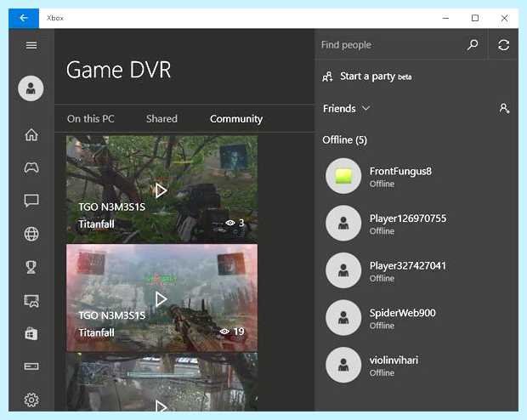
Task: Play the Titanfall clip with 3 views
Action: (x=161, y=190)
